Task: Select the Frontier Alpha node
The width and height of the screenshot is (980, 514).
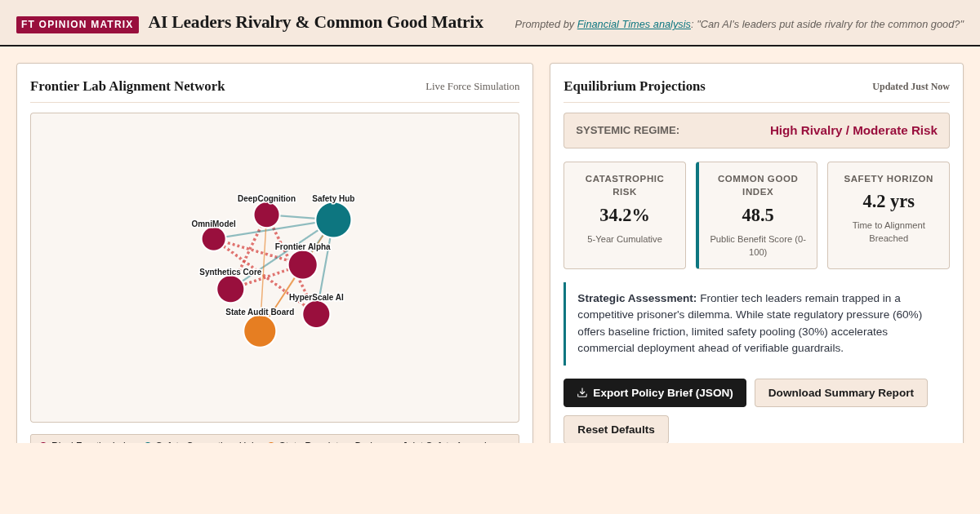Action: 302,264
